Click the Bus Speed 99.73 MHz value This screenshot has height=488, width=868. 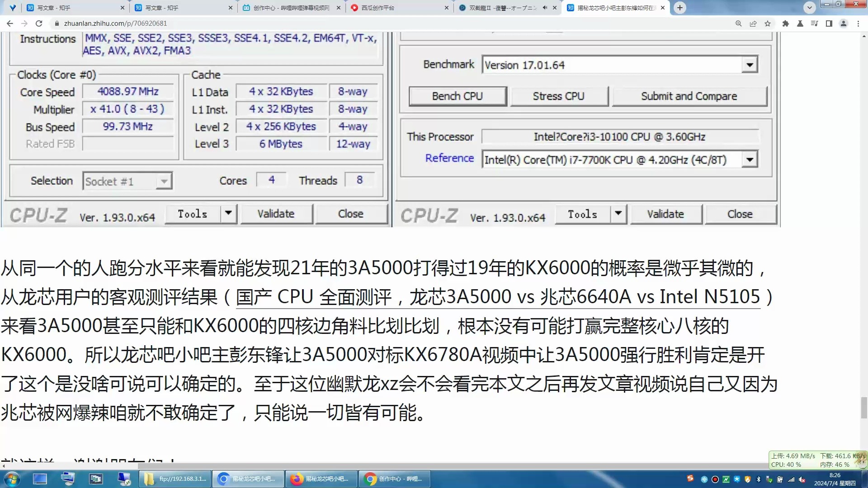128,127
